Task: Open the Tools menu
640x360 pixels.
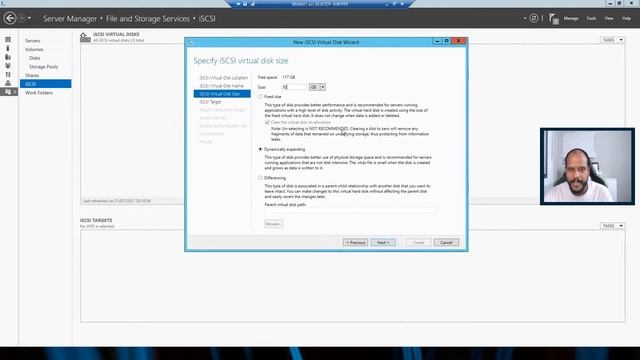Action: [591, 18]
